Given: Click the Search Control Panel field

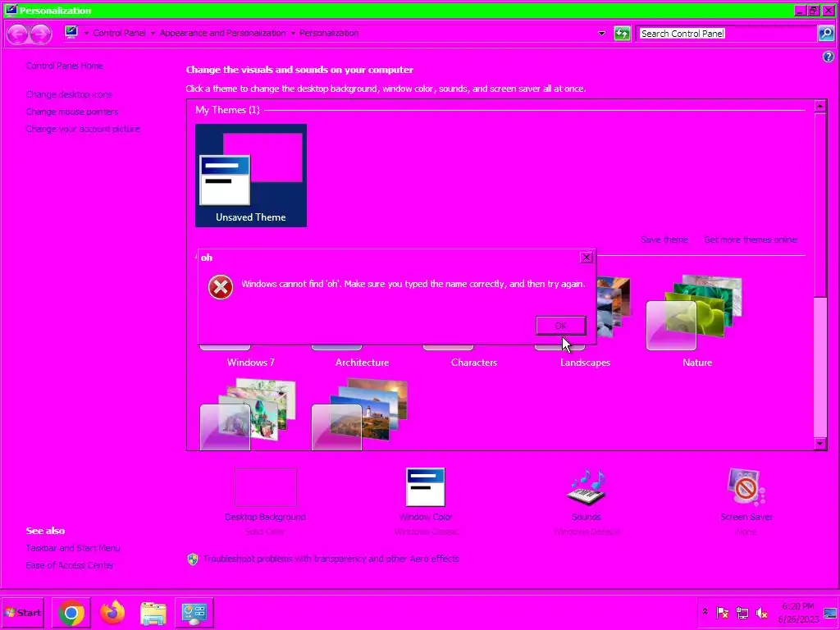Looking at the screenshot, I should [726, 33].
